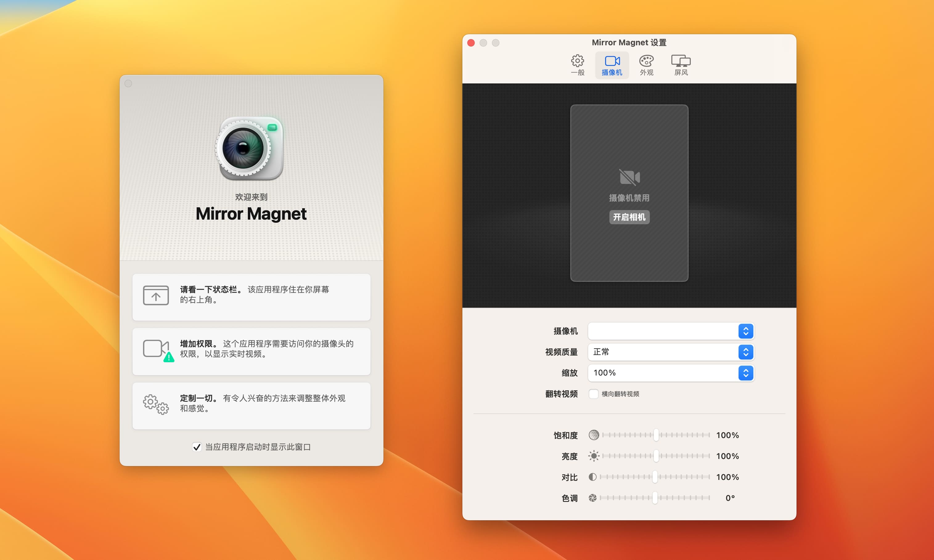The width and height of the screenshot is (934, 560).
Task: Click the 饱和度 saturation slider handle
Action: (656, 435)
